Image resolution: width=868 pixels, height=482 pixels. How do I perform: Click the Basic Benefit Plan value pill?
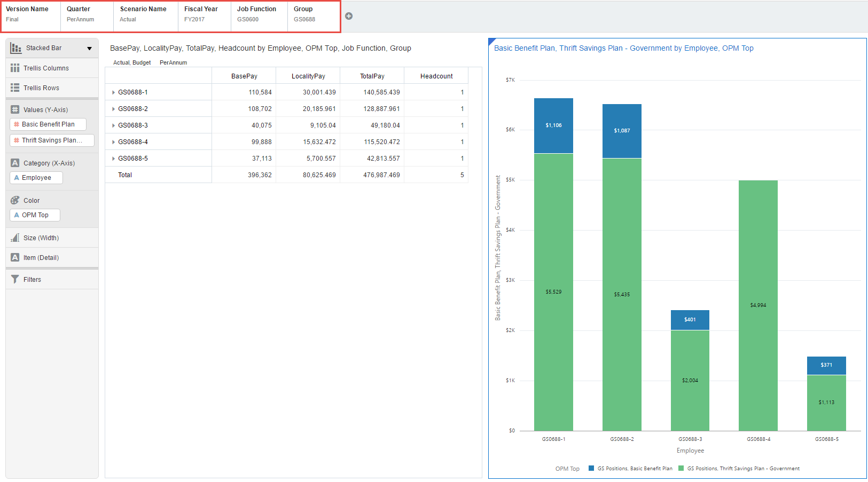click(48, 124)
